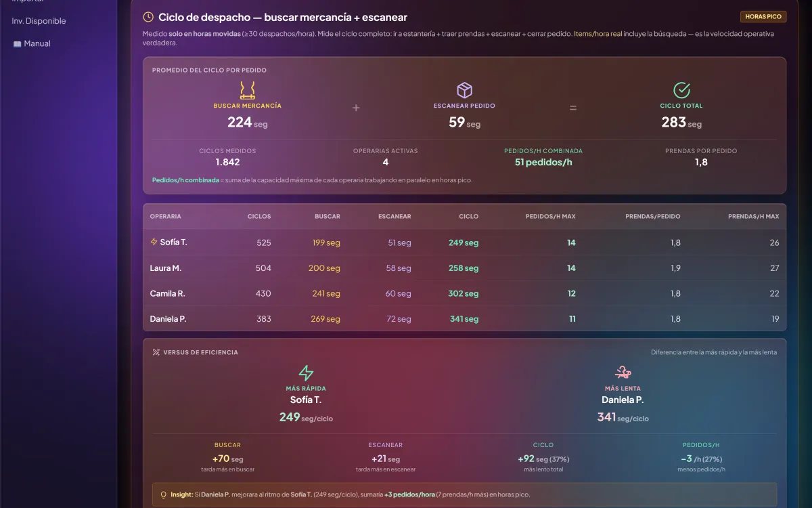The height and width of the screenshot is (508, 812).
Task: Click the lightning icon next to Sofía T.
Action: coord(154,242)
